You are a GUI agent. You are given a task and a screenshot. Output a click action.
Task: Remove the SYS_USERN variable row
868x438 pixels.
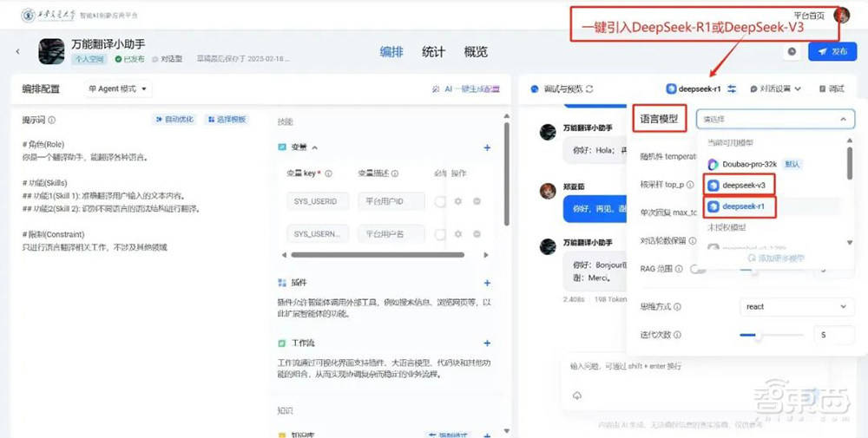tap(477, 234)
